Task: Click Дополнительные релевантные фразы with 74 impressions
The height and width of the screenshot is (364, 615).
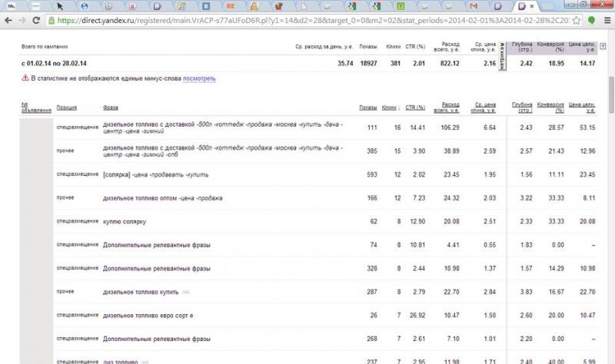Action: click(x=157, y=245)
